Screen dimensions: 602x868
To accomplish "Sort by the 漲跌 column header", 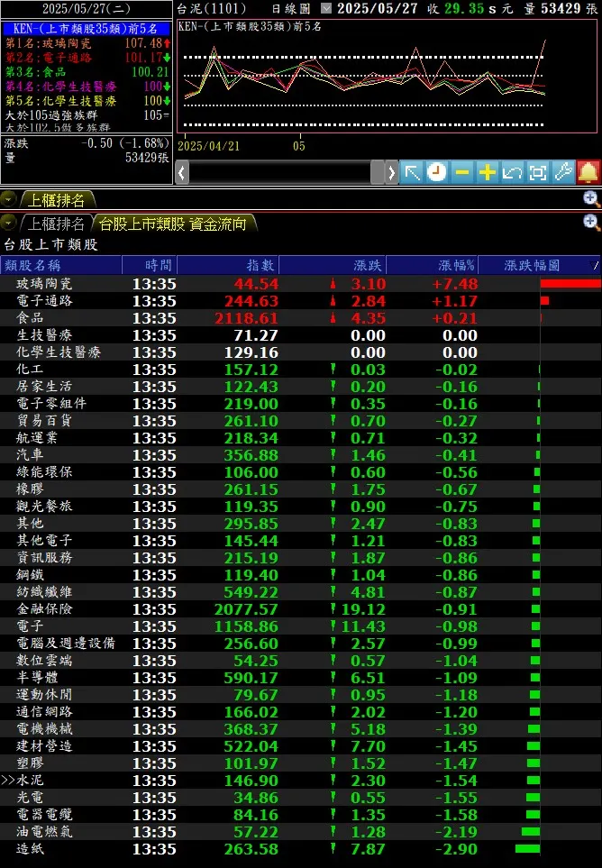I will (333, 265).
